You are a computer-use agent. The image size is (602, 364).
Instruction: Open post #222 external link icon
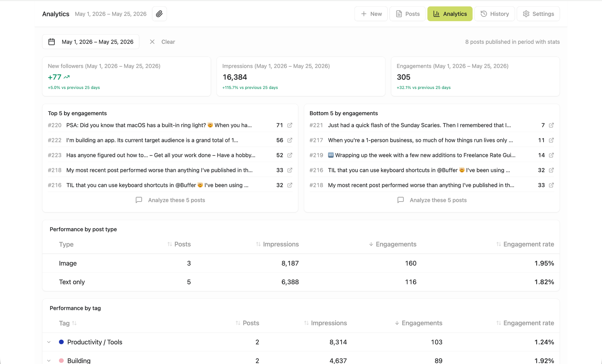point(290,140)
